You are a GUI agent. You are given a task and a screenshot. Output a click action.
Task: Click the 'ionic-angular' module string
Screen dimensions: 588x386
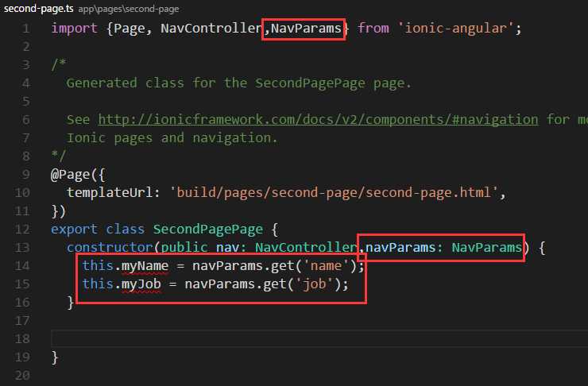(455, 29)
